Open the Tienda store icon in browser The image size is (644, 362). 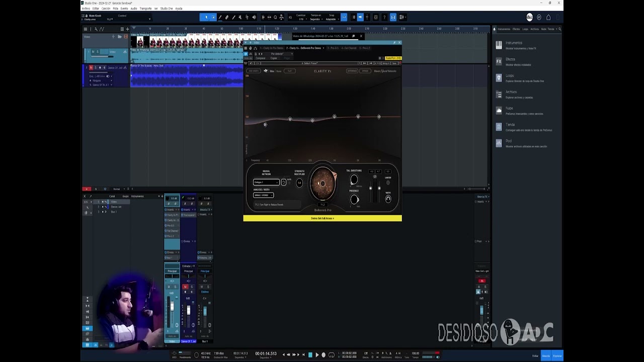click(x=499, y=127)
